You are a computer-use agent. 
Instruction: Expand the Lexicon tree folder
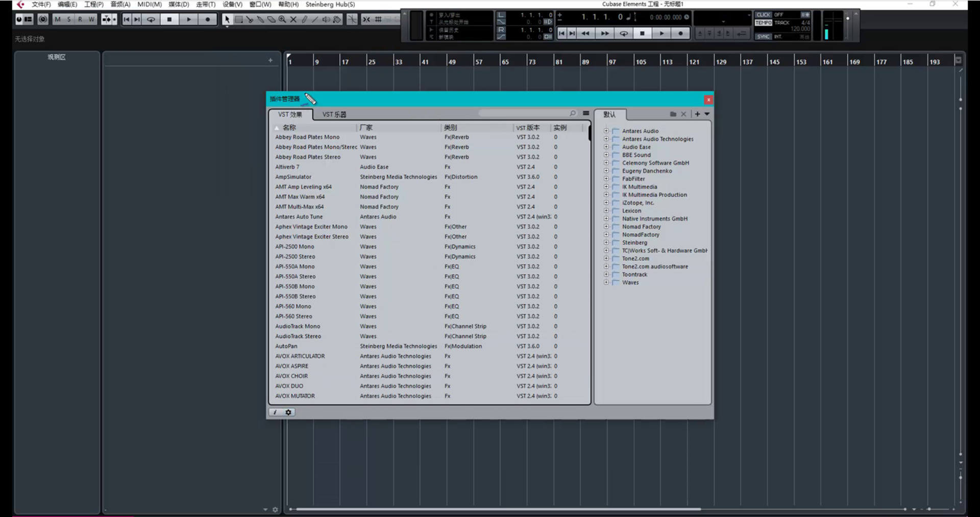[x=606, y=211]
